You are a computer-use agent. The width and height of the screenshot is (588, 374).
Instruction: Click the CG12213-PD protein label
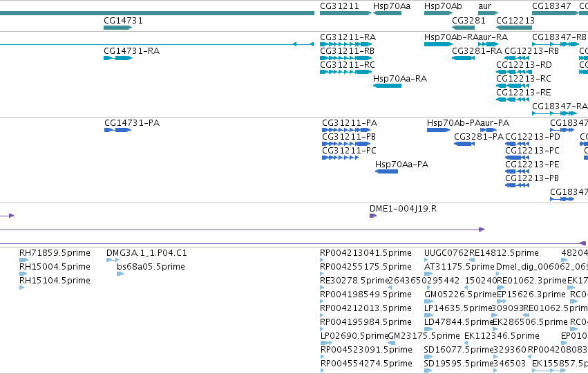pyautogui.click(x=533, y=137)
